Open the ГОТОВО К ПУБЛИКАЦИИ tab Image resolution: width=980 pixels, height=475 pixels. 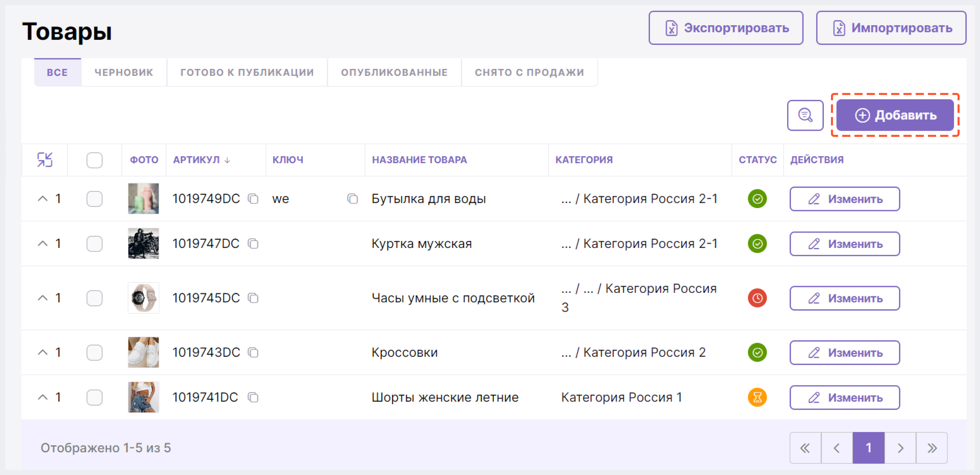coord(247,72)
